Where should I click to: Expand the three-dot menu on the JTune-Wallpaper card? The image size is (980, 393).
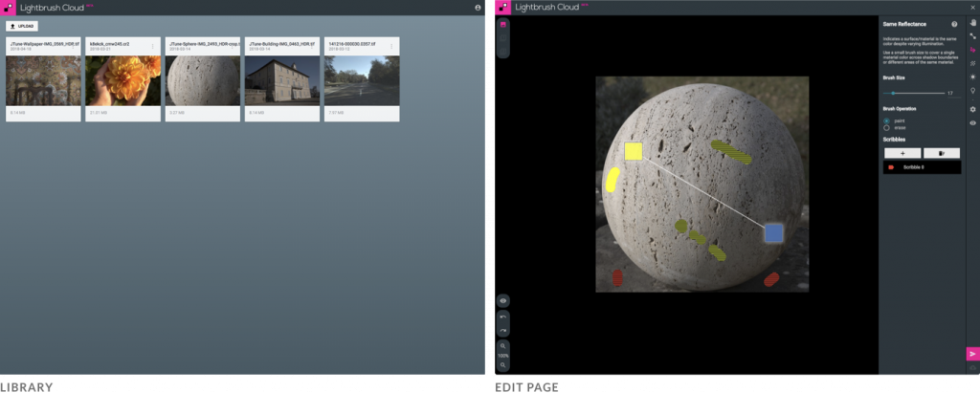[73, 46]
